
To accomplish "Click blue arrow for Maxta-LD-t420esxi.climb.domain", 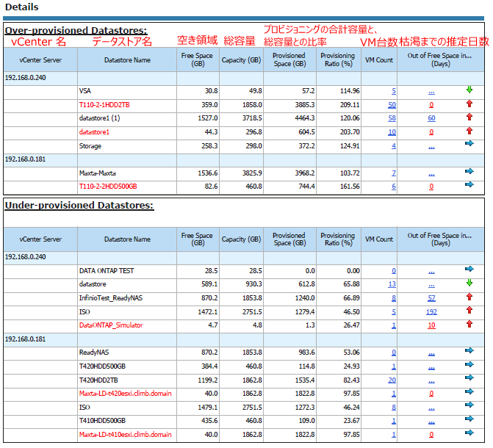I will (469, 391).
